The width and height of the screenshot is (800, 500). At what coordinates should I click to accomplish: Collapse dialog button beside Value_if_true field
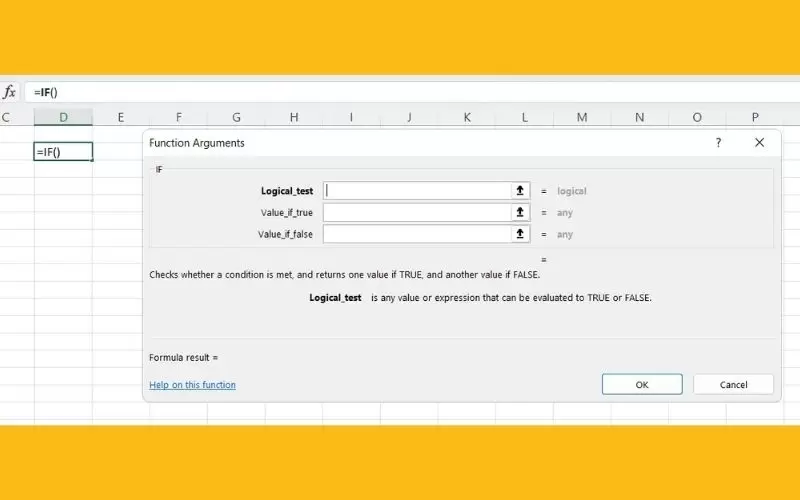point(520,212)
